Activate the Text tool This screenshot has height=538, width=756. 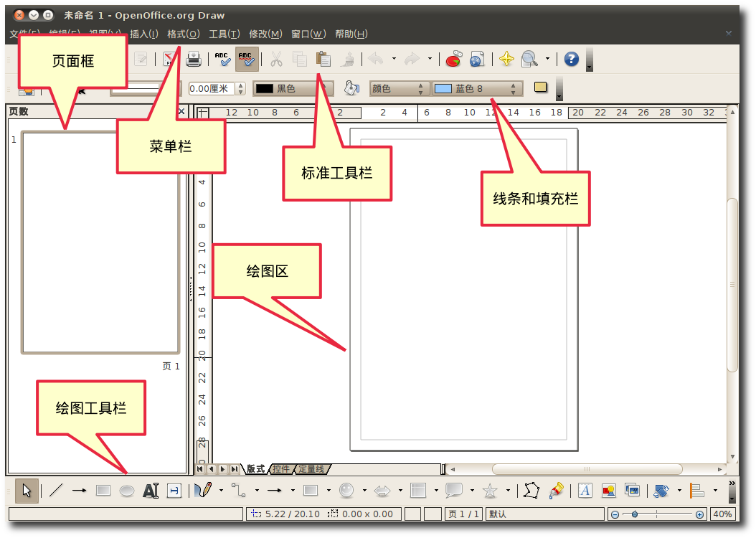point(151,491)
